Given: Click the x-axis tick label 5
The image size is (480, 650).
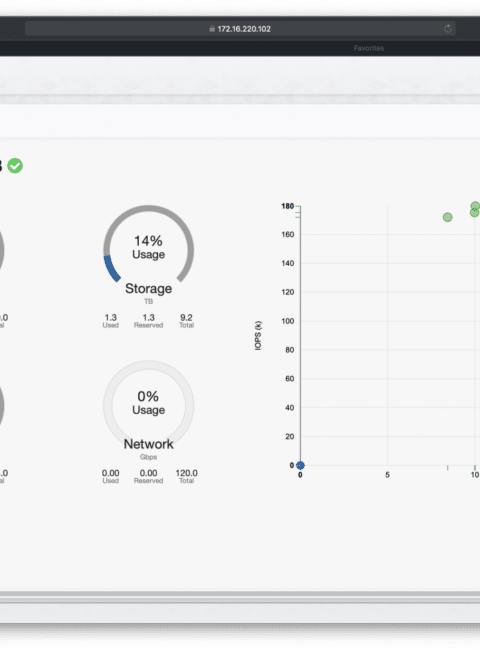Looking at the screenshot, I should coord(388,475).
